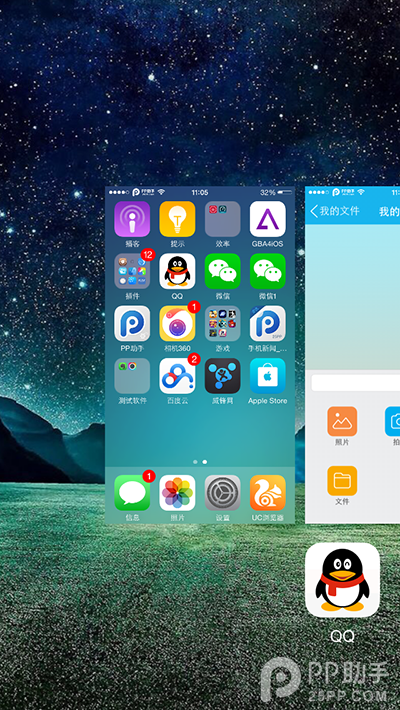The image size is (400, 710).
Task: Tap the QQ label under the large icon
Action: coord(342,636)
